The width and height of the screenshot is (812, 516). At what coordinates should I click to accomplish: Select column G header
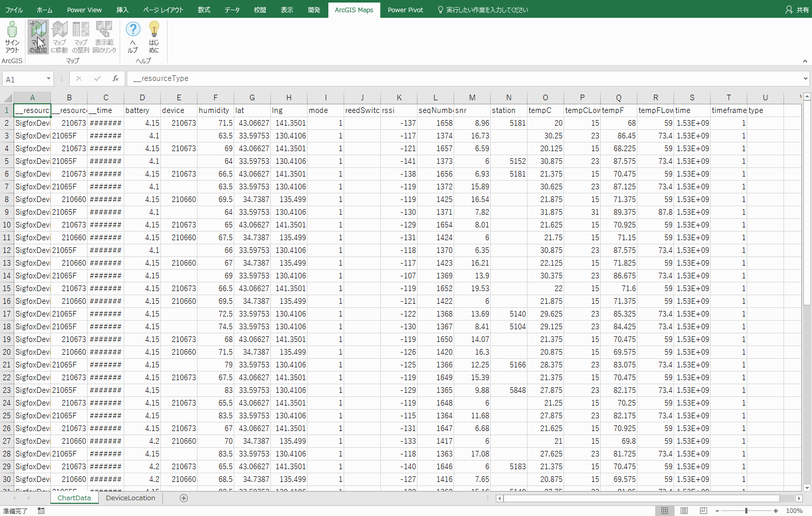(x=252, y=98)
